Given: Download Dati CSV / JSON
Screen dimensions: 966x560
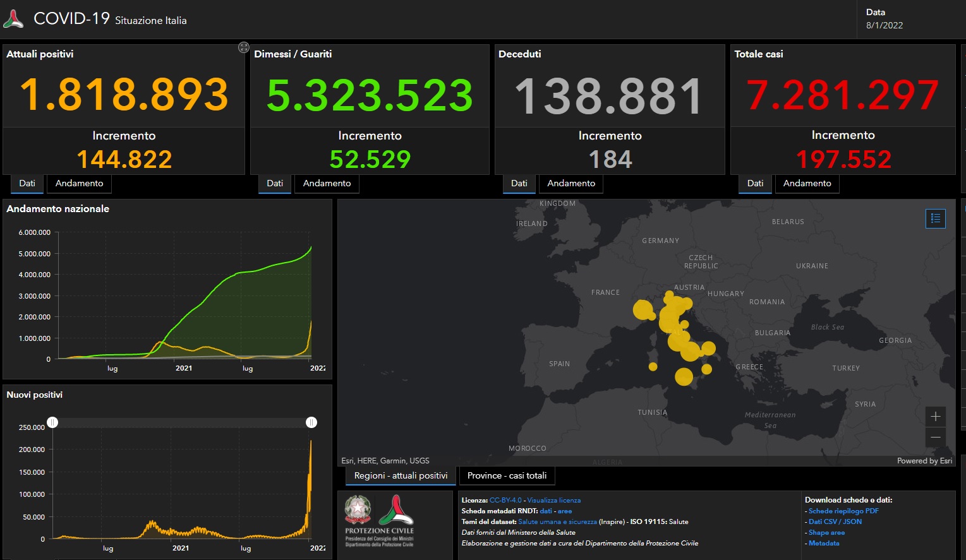Looking at the screenshot, I should pyautogui.click(x=835, y=521).
